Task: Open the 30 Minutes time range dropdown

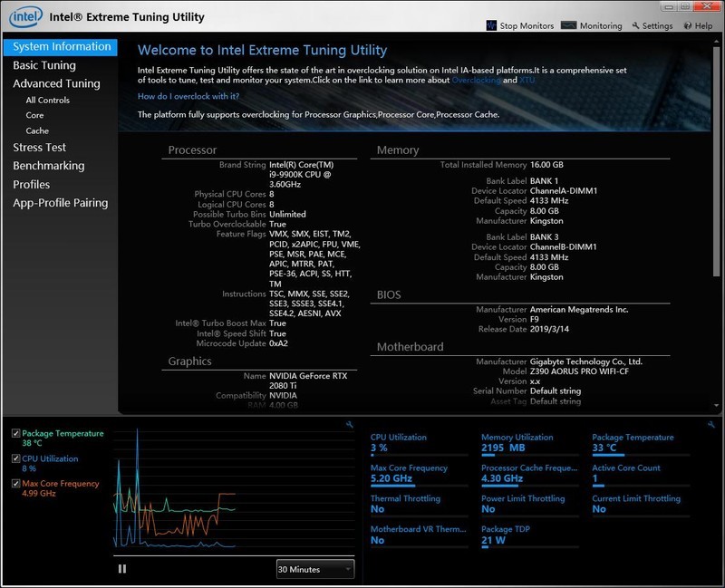Action: pos(314,569)
